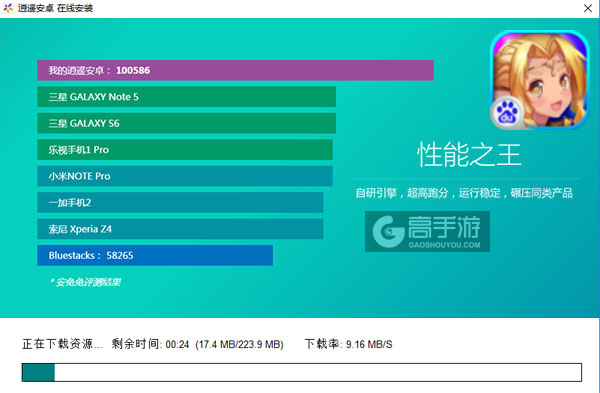Click the 索尼 Xperia Z4 bar

(x=180, y=229)
